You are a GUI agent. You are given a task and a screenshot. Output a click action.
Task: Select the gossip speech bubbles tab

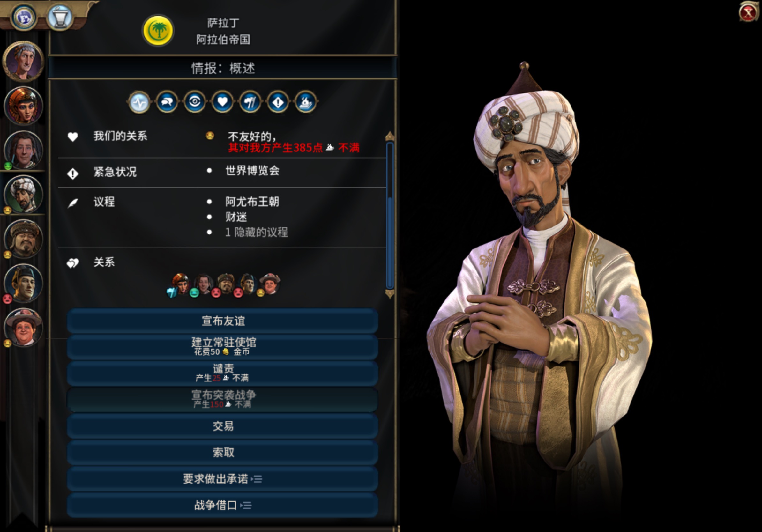pos(167,102)
